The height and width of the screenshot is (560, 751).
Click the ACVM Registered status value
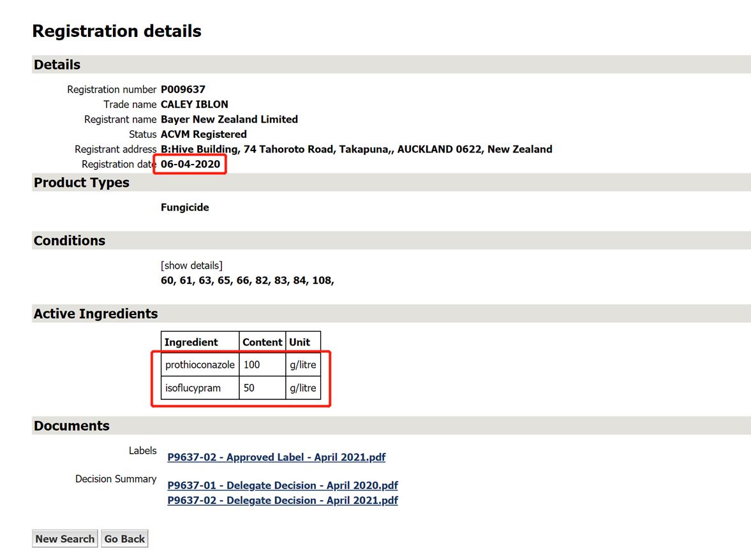coord(204,135)
